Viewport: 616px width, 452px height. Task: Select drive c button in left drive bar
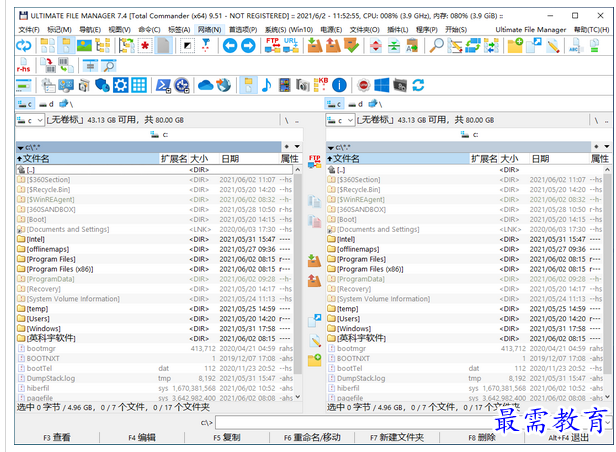25,104
